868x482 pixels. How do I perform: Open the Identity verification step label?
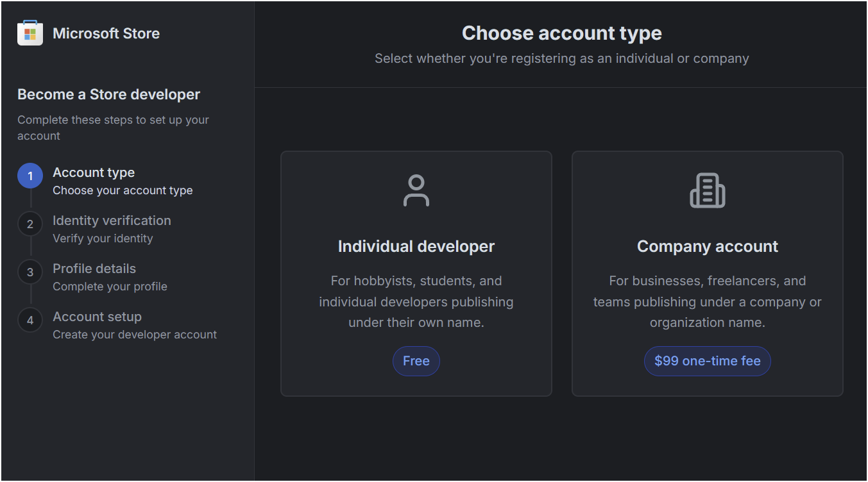pyautogui.click(x=112, y=220)
